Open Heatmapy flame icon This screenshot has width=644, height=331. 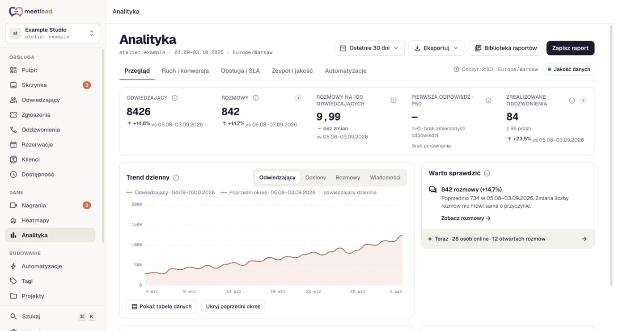point(13,220)
